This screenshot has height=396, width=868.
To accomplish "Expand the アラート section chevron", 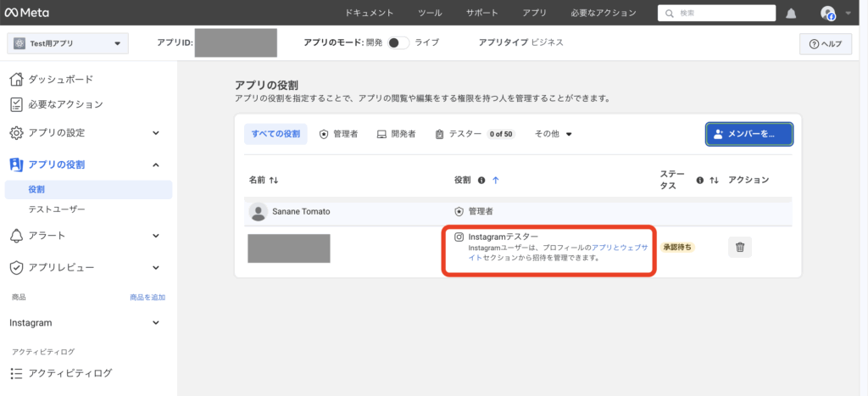I will pyautogui.click(x=156, y=236).
